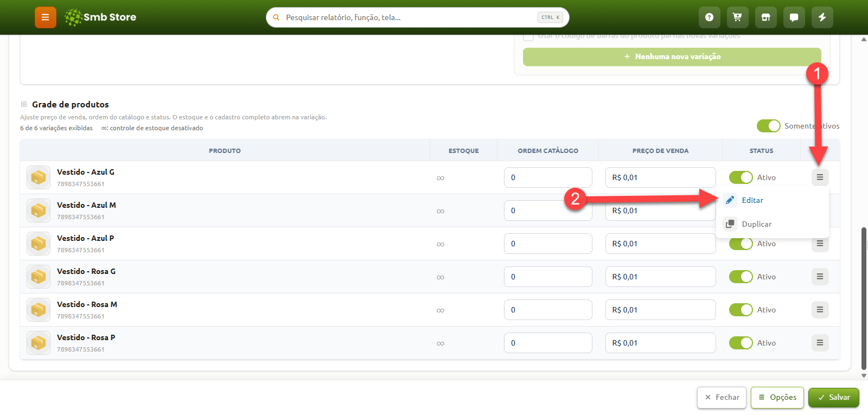Toggle Ativo status for Vestido - Azul G
868x415 pixels.
(741, 177)
